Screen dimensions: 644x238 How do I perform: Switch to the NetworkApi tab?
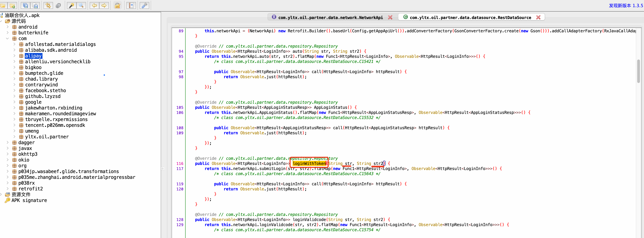330,18
